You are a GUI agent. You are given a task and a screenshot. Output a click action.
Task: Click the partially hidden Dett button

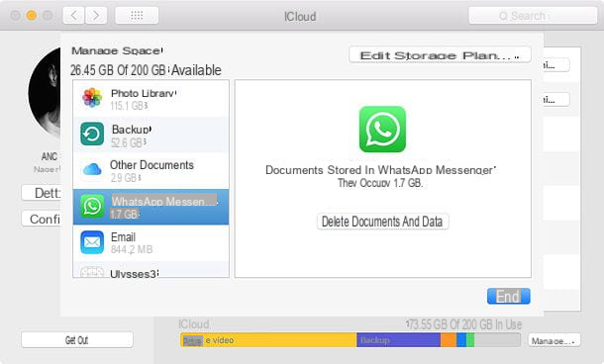pos(42,193)
